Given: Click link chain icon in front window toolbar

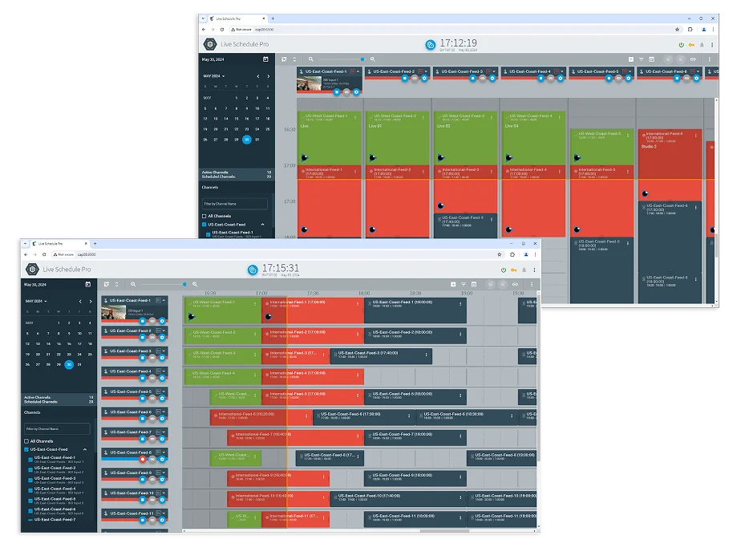Looking at the screenshot, I should [x=515, y=284].
